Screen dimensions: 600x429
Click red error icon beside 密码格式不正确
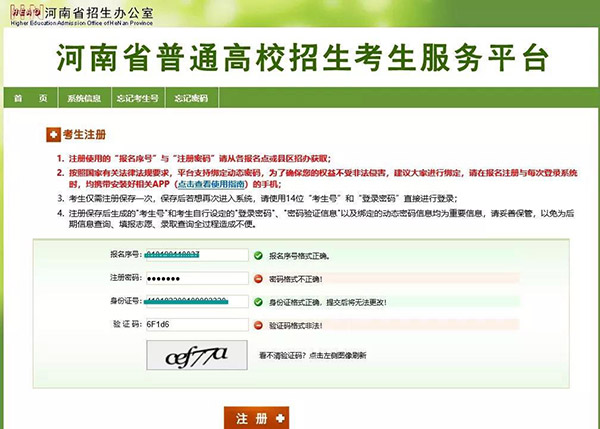pyautogui.click(x=259, y=278)
